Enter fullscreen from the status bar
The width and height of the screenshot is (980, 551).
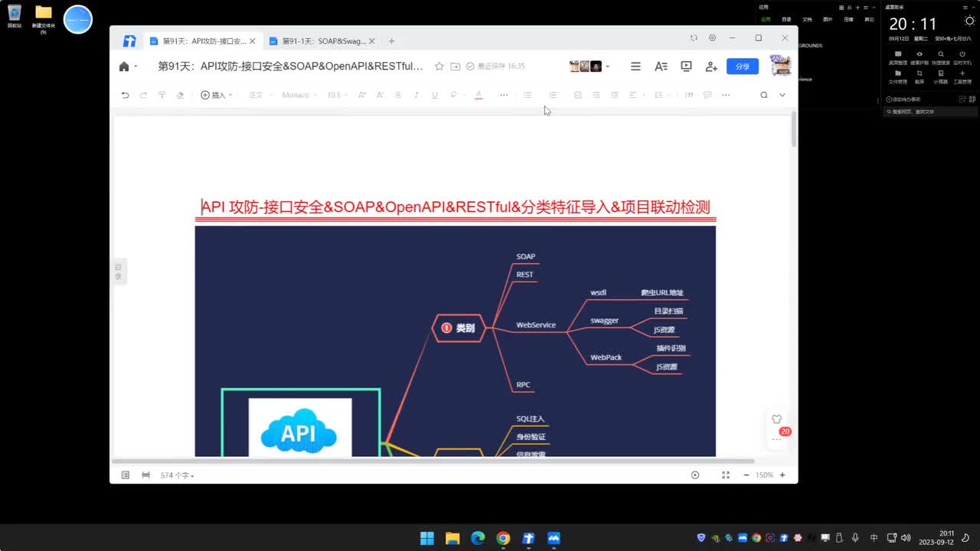pos(726,475)
